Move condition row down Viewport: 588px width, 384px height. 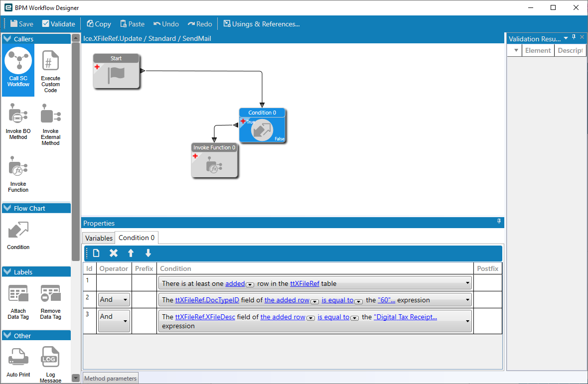148,253
